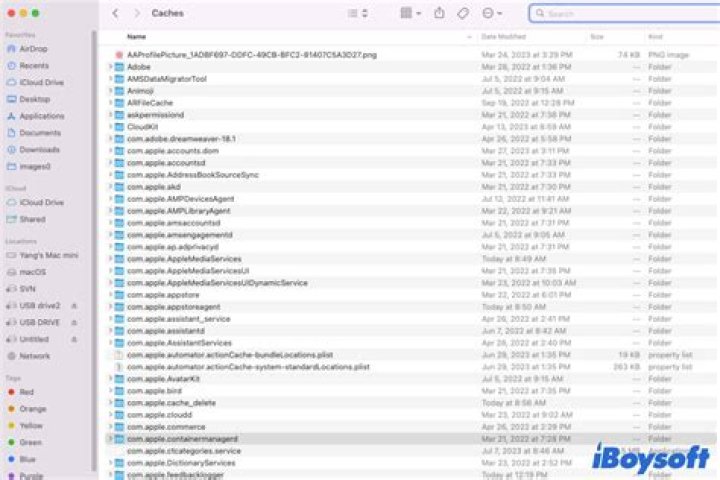Image resolution: width=720 pixels, height=480 pixels.
Task: Select the Green tag in sidebar
Action: (x=30, y=442)
